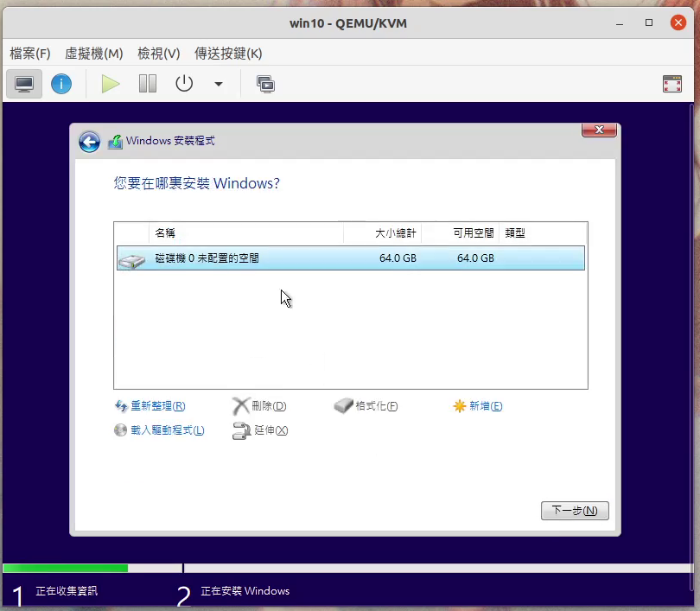
Task: Click the graphical console monitor icon
Action: click(24, 84)
